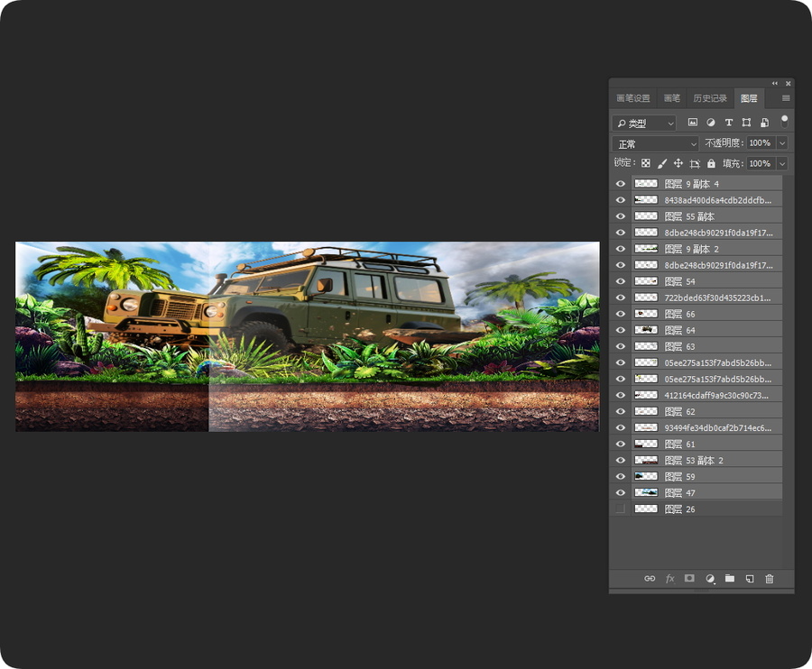Click the 图层 64 layer thumbnail
Image resolution: width=812 pixels, height=669 pixels.
click(x=646, y=330)
